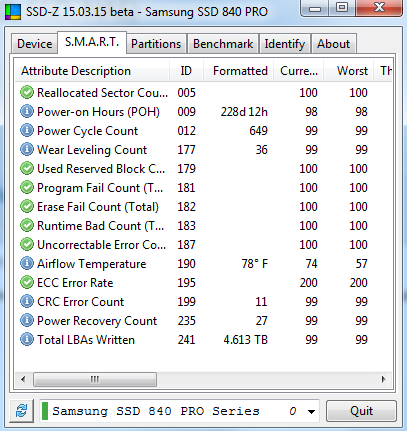This screenshot has width=407, height=431.
Task: Click the scrollbar right arrow
Action: [x=383, y=379]
